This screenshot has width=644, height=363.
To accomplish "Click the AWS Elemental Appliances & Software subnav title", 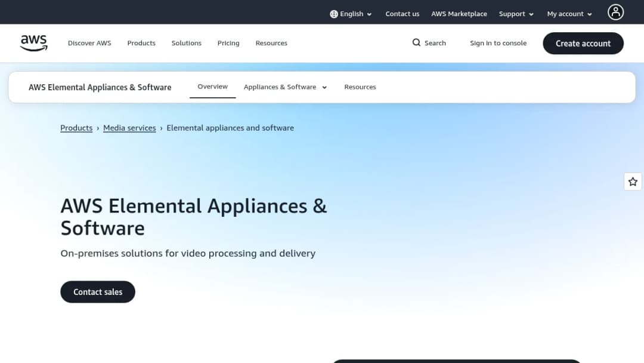I will click(x=100, y=87).
